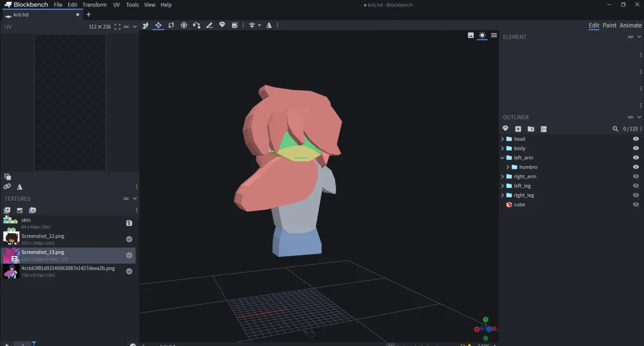The width and height of the screenshot is (644, 346).
Task: Show the right_arm group
Action: 636,176
